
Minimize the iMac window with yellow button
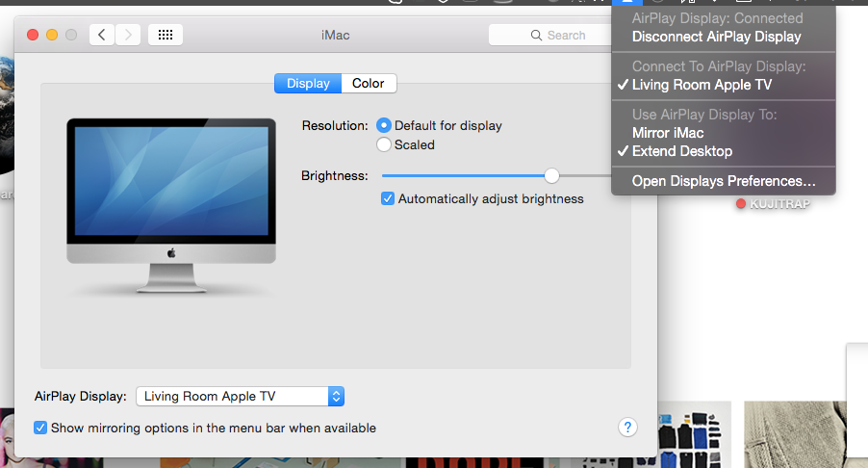pyautogui.click(x=52, y=35)
